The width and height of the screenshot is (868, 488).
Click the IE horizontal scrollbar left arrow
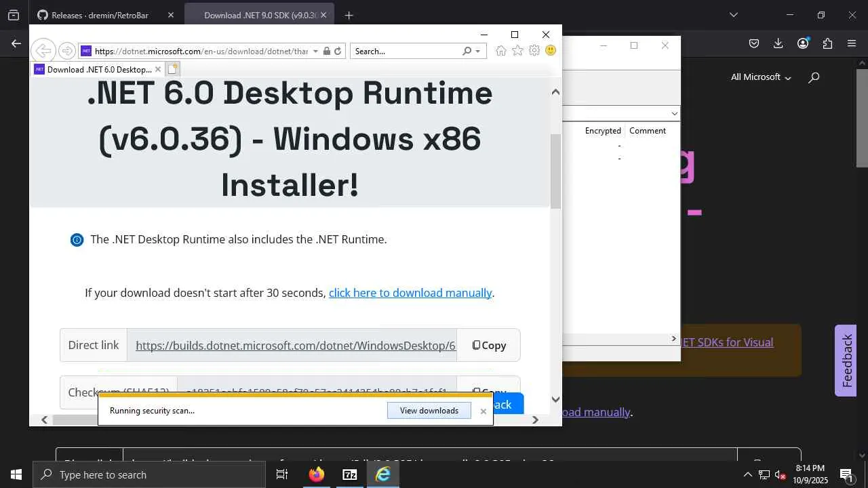coord(45,420)
